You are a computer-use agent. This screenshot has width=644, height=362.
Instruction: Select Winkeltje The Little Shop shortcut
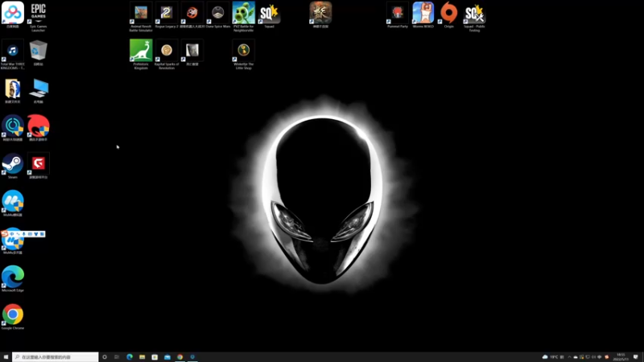244,54
